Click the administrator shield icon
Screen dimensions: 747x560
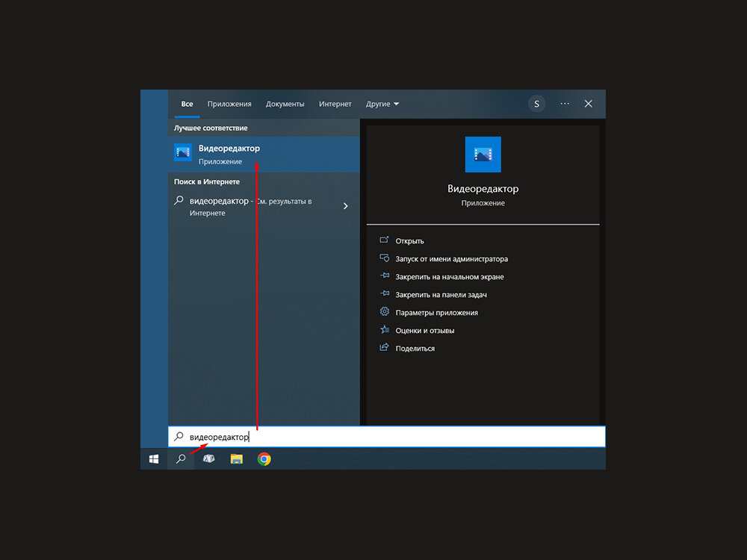click(384, 258)
